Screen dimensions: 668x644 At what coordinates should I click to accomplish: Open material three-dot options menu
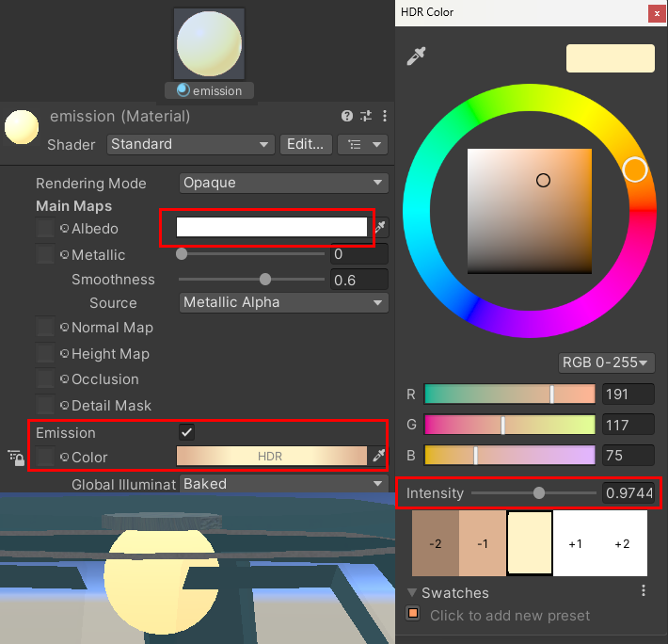[384, 116]
